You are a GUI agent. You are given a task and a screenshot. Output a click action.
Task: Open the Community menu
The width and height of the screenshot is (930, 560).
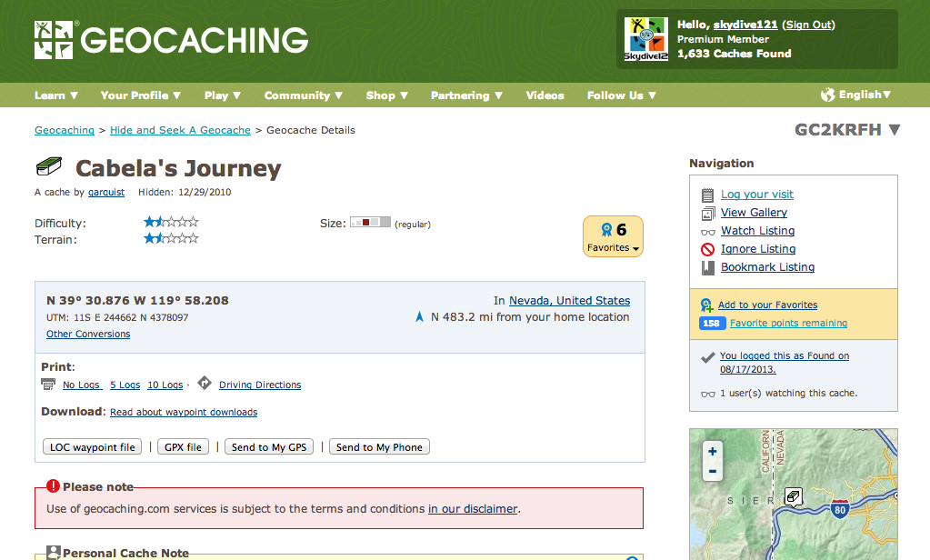[303, 95]
